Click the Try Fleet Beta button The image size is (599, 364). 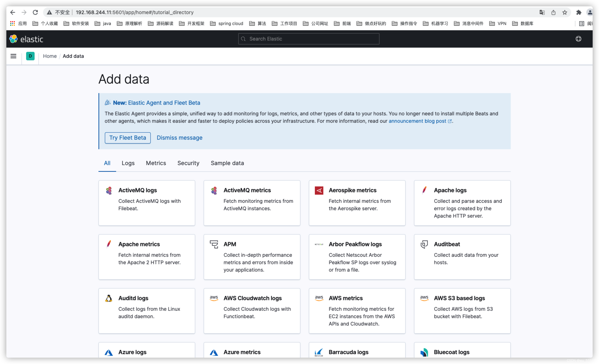pos(128,138)
